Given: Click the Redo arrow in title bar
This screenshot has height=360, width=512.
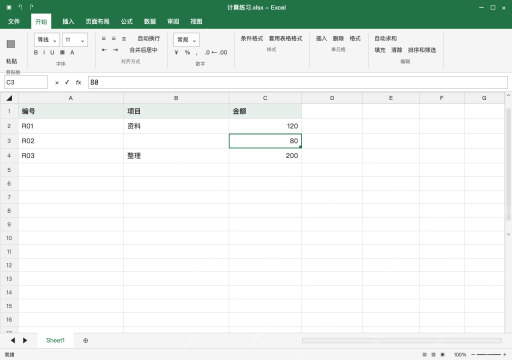Looking at the screenshot, I should point(31,7).
